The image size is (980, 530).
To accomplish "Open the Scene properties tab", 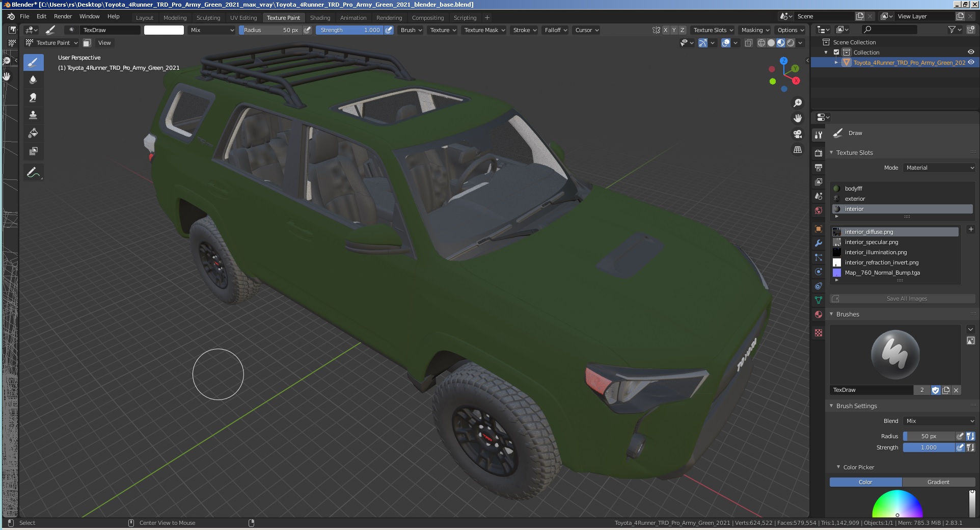I will pyautogui.click(x=819, y=196).
